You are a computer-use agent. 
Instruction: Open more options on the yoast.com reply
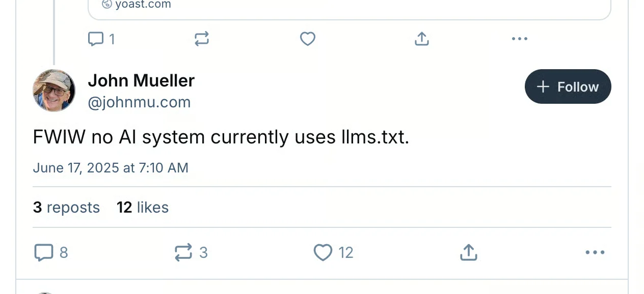[x=519, y=39]
